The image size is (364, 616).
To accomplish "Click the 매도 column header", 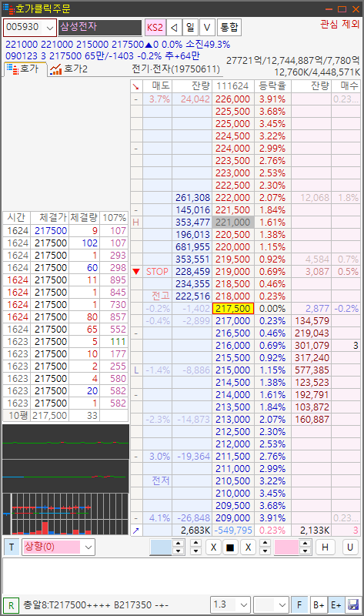I will (x=158, y=86).
